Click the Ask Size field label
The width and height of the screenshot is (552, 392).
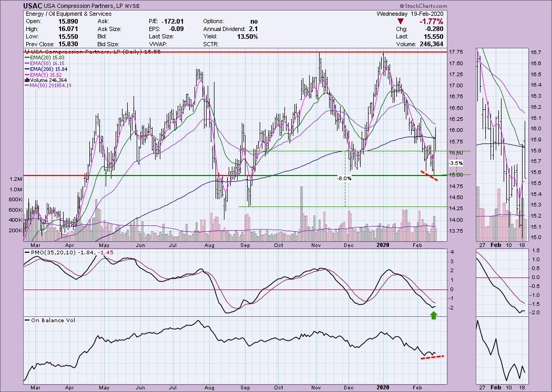(x=109, y=29)
